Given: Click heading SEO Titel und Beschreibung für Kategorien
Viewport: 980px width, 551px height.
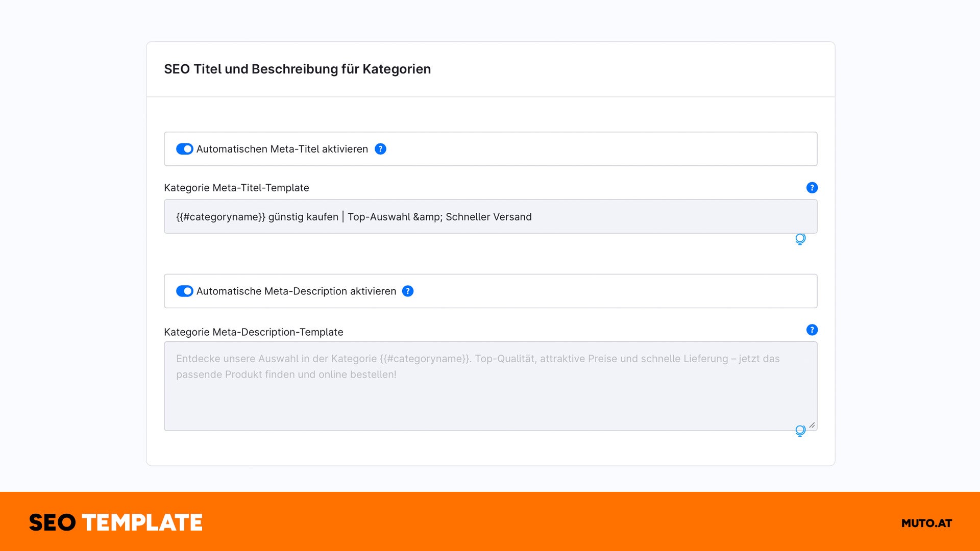Looking at the screenshot, I should click(x=297, y=69).
